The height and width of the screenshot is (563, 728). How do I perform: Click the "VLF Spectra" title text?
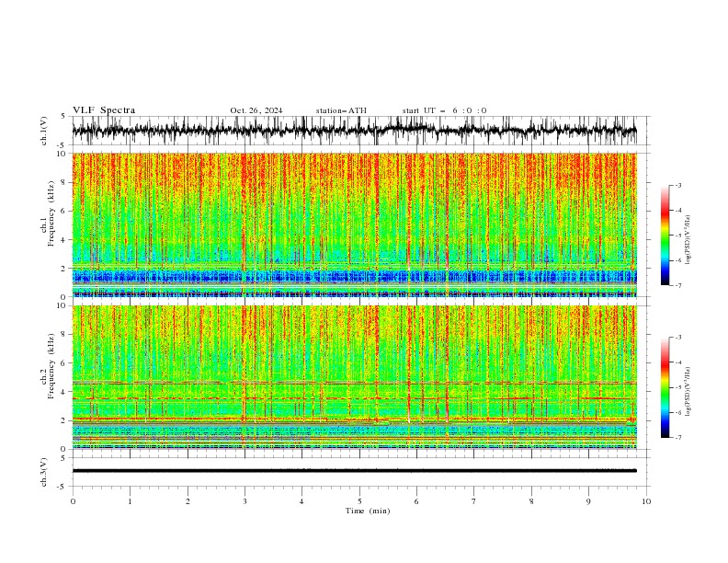[x=104, y=110]
